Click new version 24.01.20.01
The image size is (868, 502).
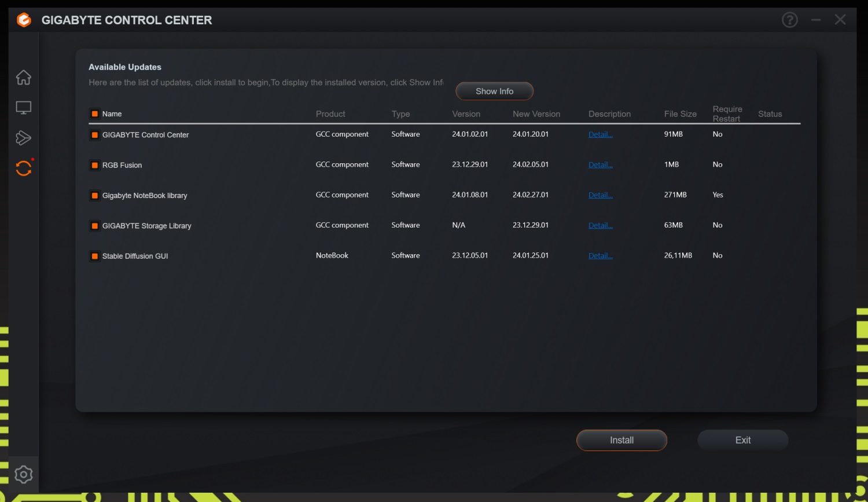531,134
